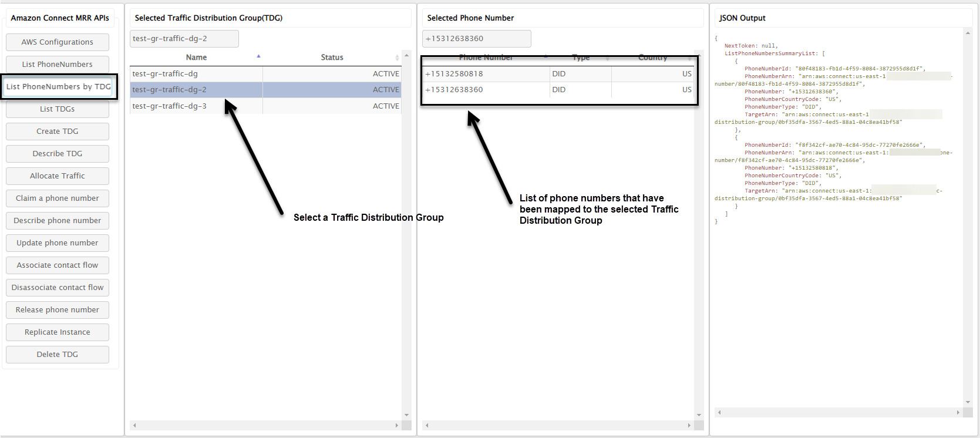
Task: Open AWS Configurations
Action: pyautogui.click(x=58, y=42)
